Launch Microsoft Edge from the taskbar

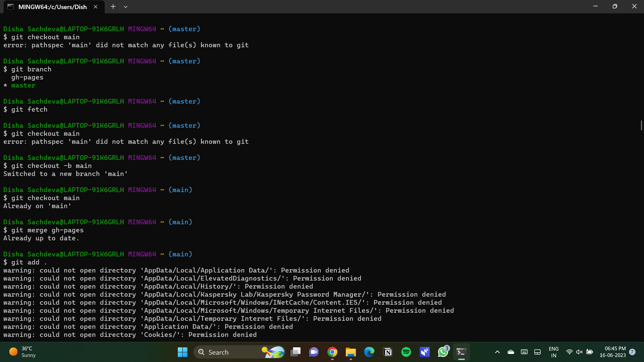coord(369,352)
